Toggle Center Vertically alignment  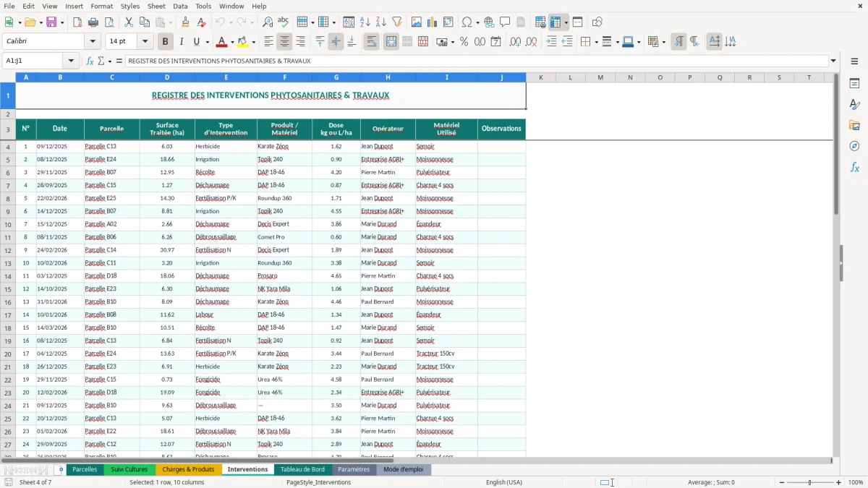click(x=336, y=42)
